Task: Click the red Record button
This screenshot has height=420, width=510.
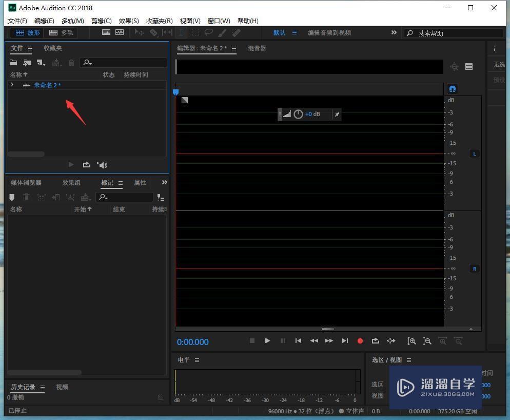Action: 360,341
